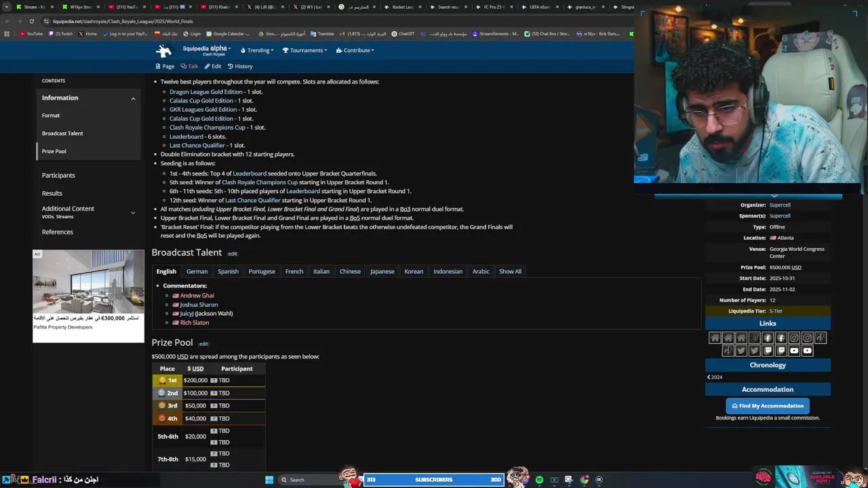Click the first Twitter bird icon under Links
Image resolution: width=868 pixels, height=488 pixels.
pyautogui.click(x=741, y=350)
